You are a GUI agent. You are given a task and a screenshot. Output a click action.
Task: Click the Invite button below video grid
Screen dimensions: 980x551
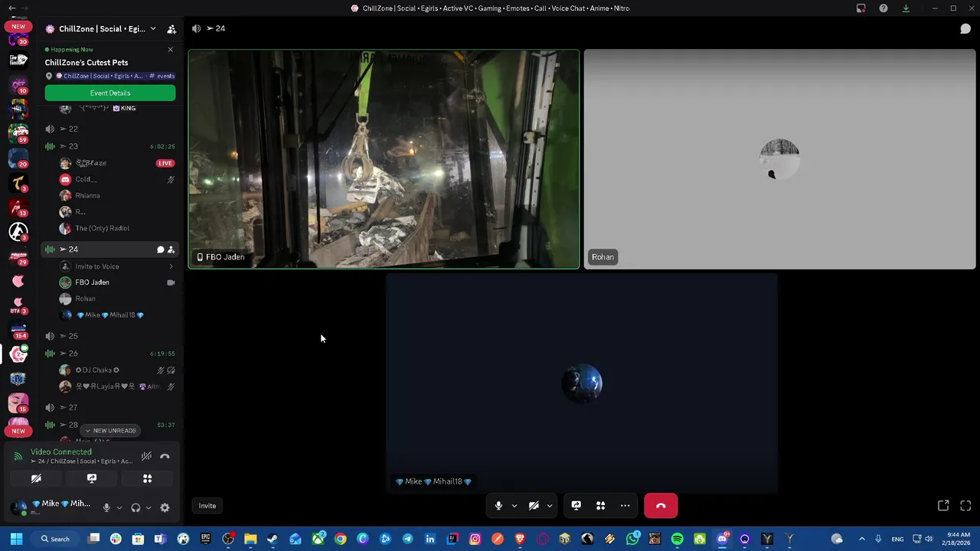point(207,506)
